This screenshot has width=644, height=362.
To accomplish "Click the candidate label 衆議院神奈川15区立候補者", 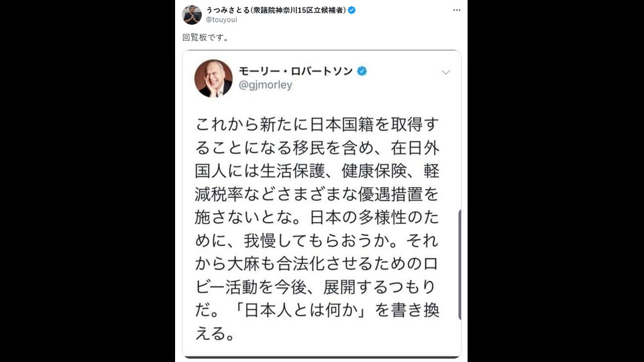I will tap(298, 10).
